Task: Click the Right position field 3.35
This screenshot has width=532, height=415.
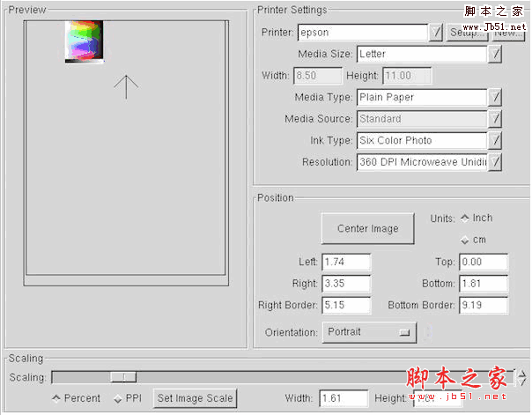Action: pyautogui.click(x=346, y=284)
